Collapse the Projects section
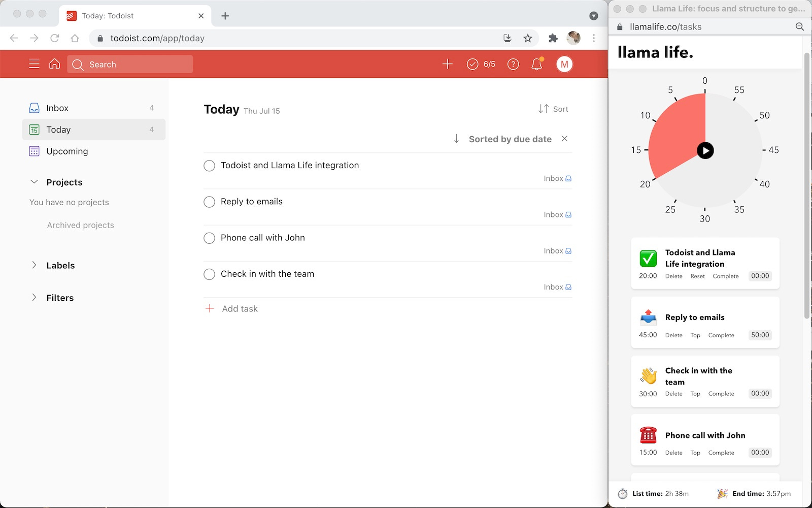The image size is (812, 508). 34,182
